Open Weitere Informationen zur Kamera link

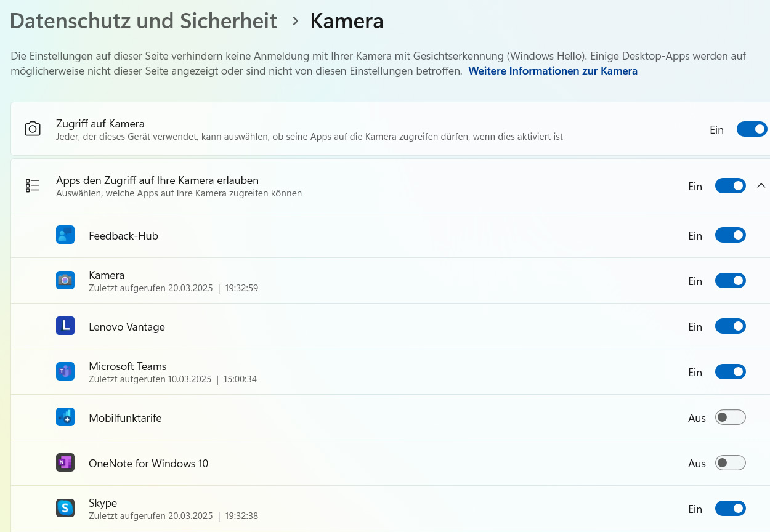(553, 71)
